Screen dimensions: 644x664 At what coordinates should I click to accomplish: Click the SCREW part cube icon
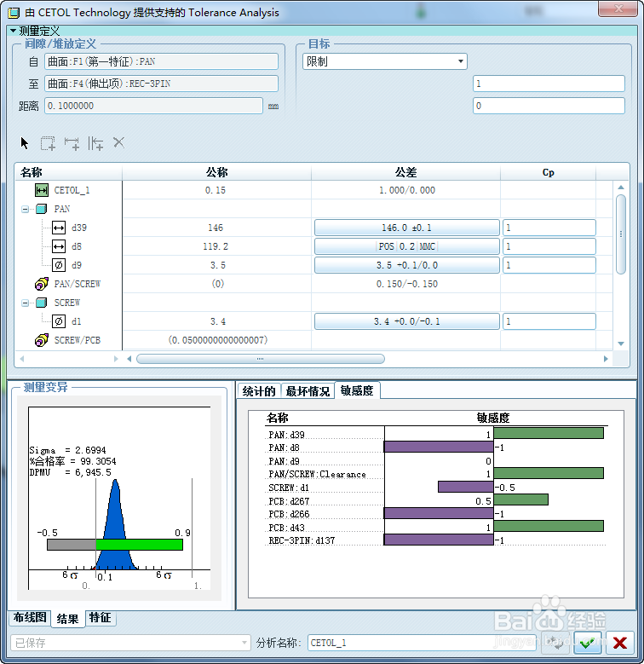42,303
